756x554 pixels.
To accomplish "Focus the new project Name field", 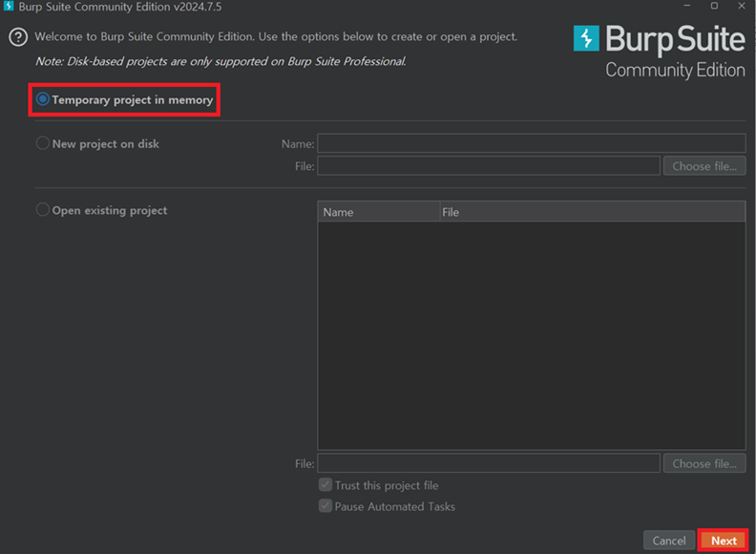I will (x=532, y=143).
